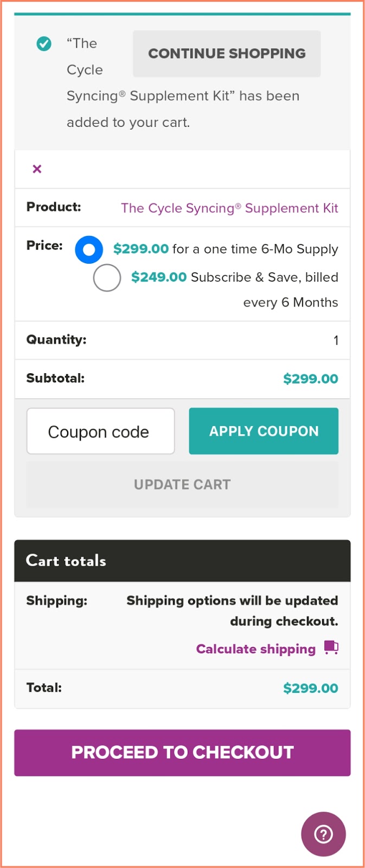This screenshot has height=868, width=365.
Task: Click inside the Coupon code field
Action: pyautogui.click(x=100, y=431)
